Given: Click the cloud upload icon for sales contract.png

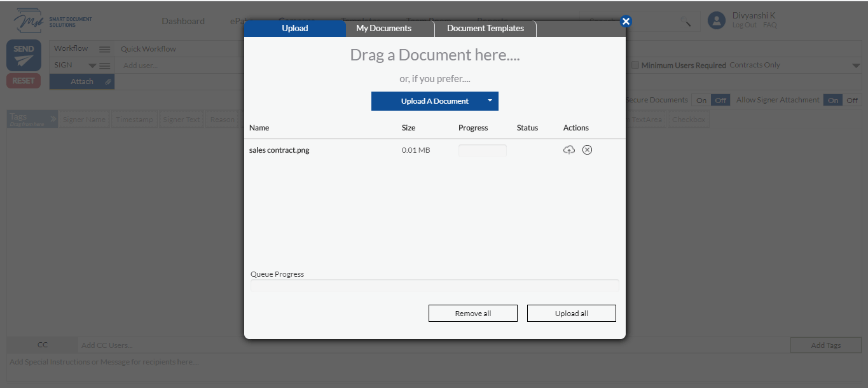Looking at the screenshot, I should 569,149.
